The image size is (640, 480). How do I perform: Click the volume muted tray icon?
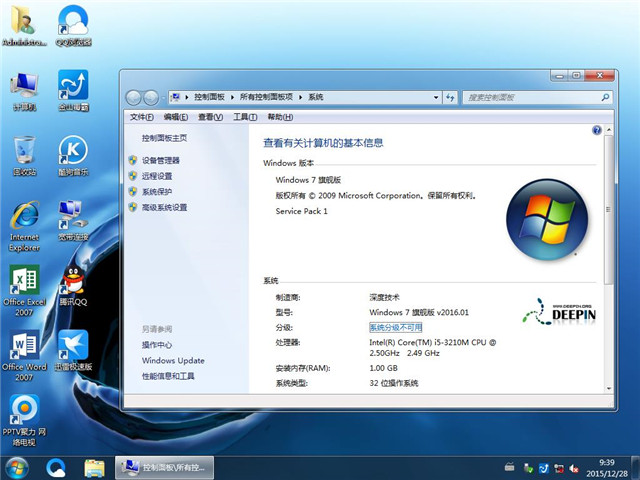(574, 469)
